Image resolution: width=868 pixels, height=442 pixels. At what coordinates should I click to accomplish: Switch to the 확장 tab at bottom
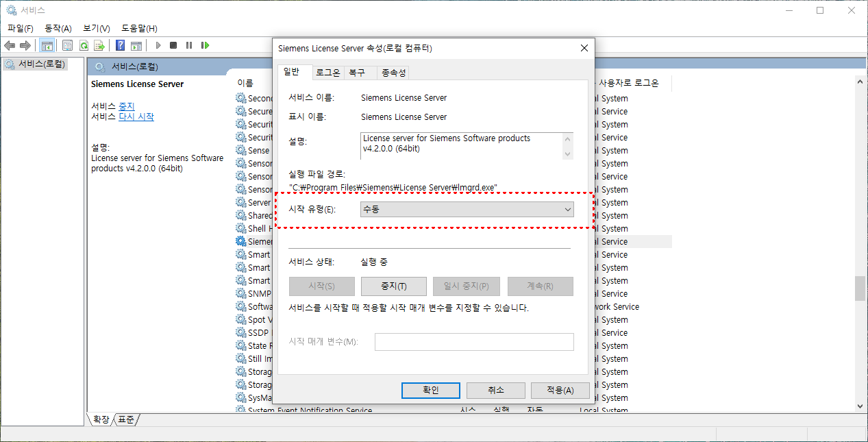pyautogui.click(x=101, y=419)
